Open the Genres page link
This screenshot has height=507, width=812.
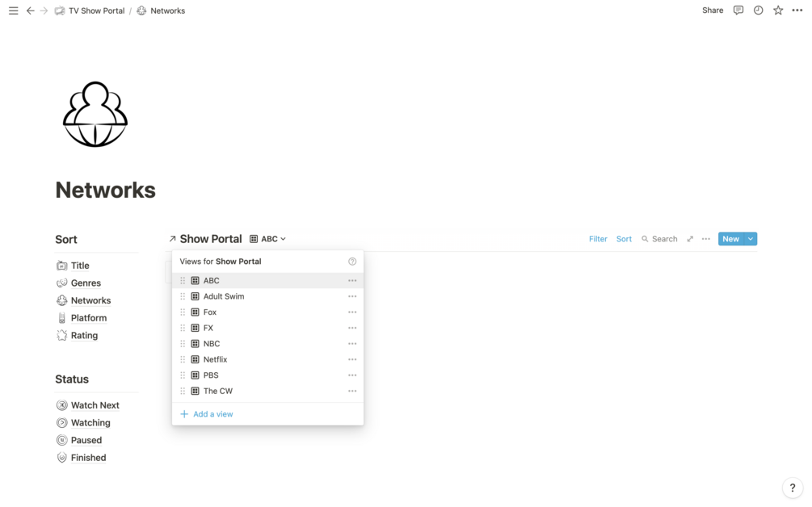point(86,283)
